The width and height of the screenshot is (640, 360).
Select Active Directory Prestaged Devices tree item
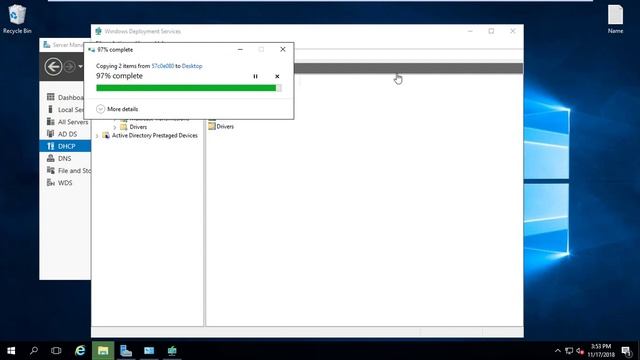pos(155,136)
